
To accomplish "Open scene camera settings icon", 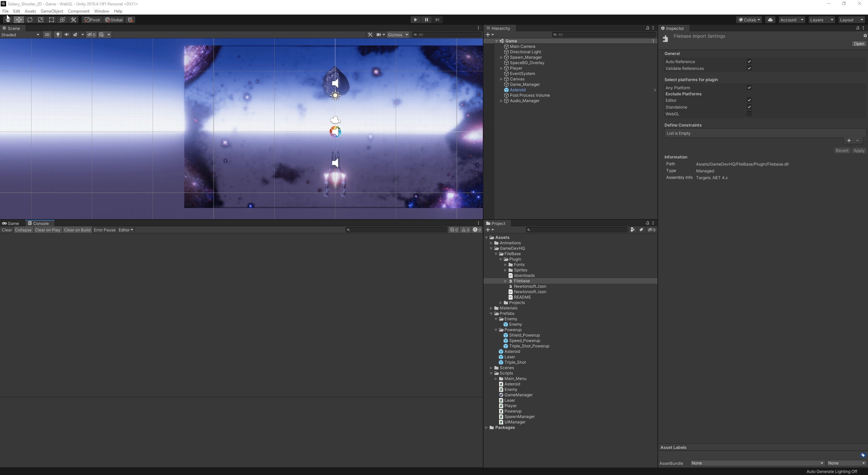I will click(379, 35).
